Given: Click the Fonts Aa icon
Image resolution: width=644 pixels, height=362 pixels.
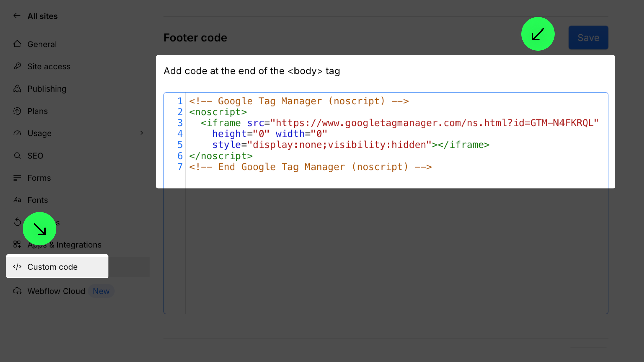Looking at the screenshot, I should point(17,200).
